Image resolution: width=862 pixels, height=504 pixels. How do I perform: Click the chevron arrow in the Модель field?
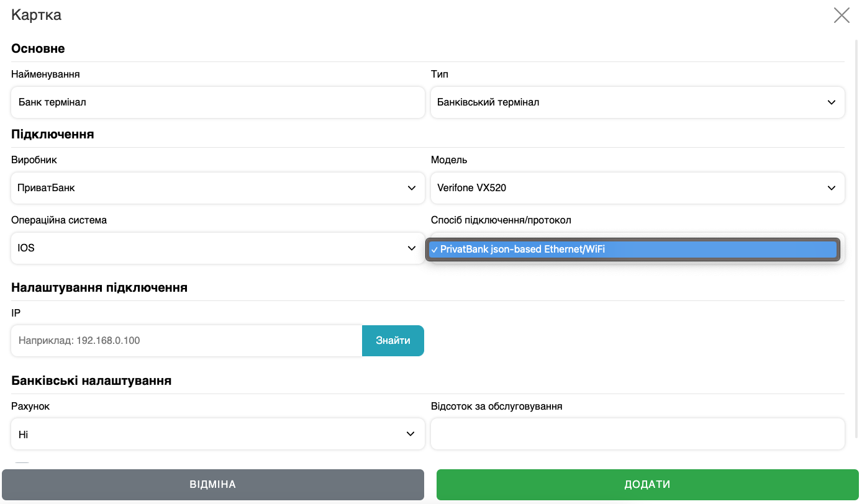(x=832, y=188)
